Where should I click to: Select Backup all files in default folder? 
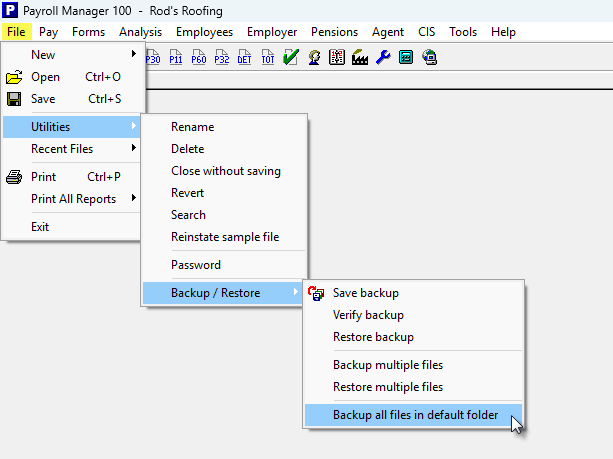click(x=413, y=415)
